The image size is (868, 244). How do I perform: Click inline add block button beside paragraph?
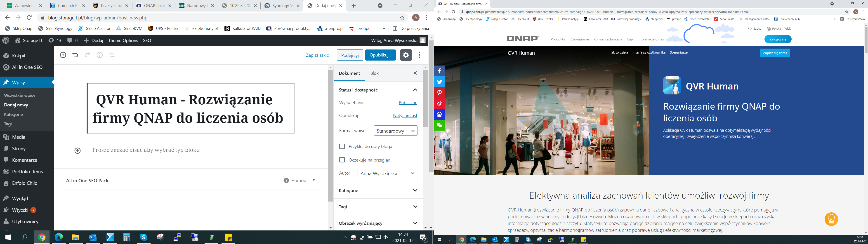pos(78,151)
